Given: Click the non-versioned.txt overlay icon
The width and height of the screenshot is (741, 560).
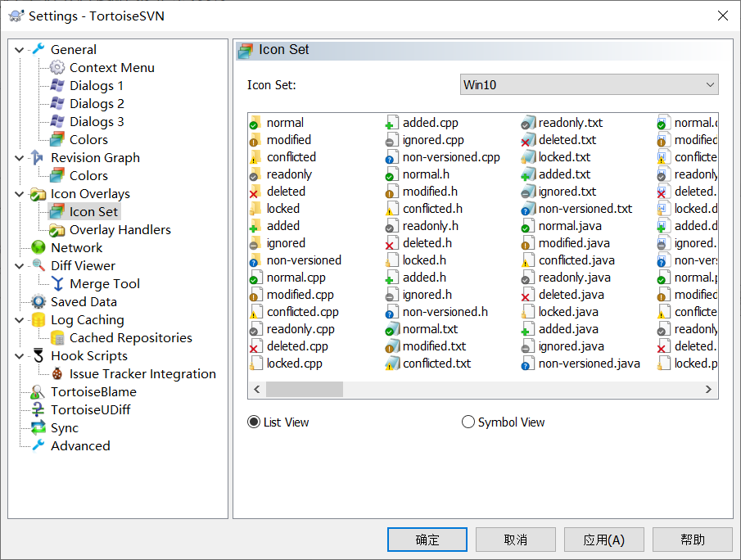Looking at the screenshot, I should pos(528,209).
